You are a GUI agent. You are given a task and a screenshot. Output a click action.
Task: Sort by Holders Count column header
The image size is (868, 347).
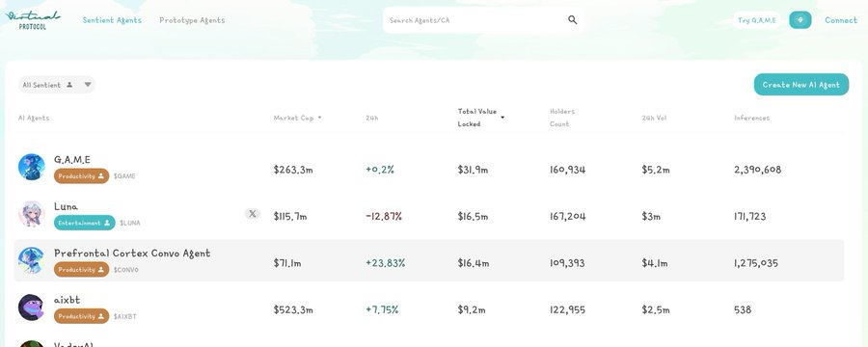click(562, 118)
